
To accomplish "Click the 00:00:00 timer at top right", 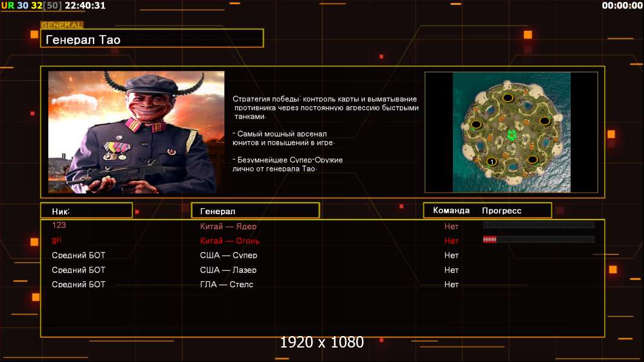I will [622, 5].
